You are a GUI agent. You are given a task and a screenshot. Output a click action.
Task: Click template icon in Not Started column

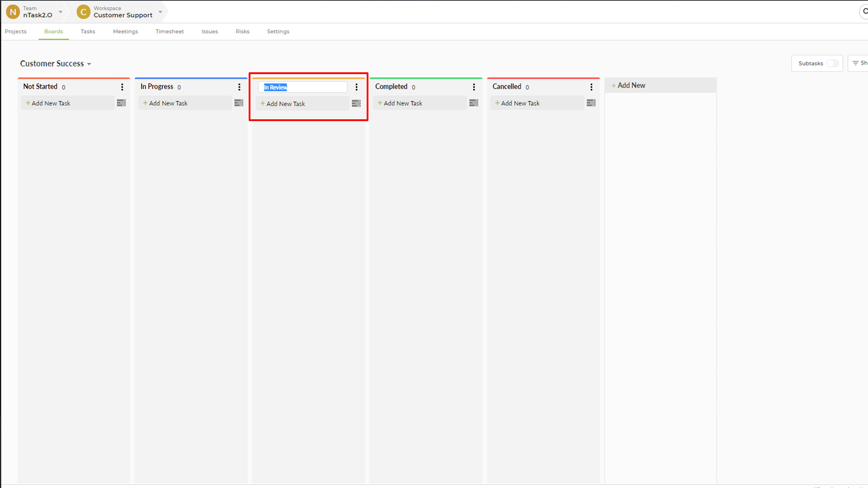click(x=121, y=103)
